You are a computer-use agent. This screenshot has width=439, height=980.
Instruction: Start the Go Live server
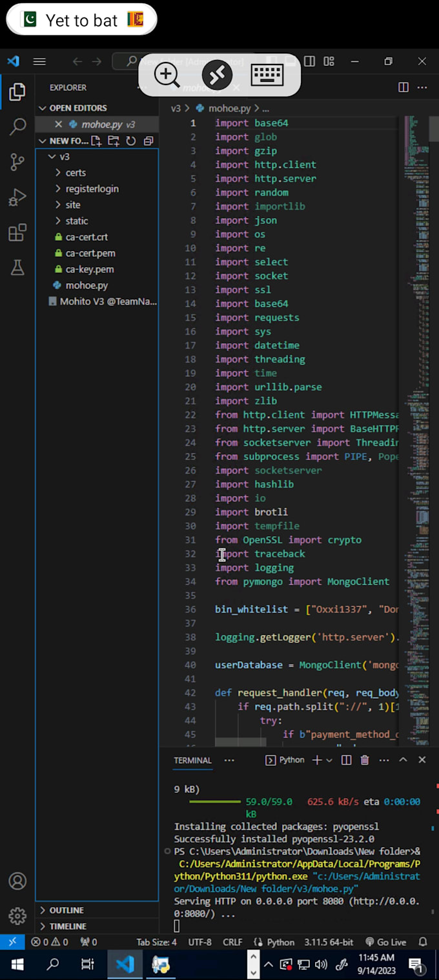[x=385, y=941]
